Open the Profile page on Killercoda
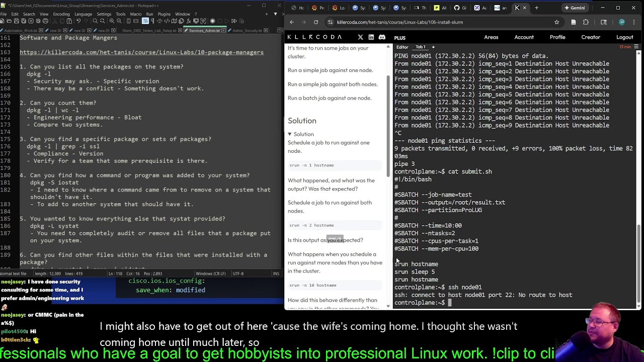644x362 pixels. 557,37
